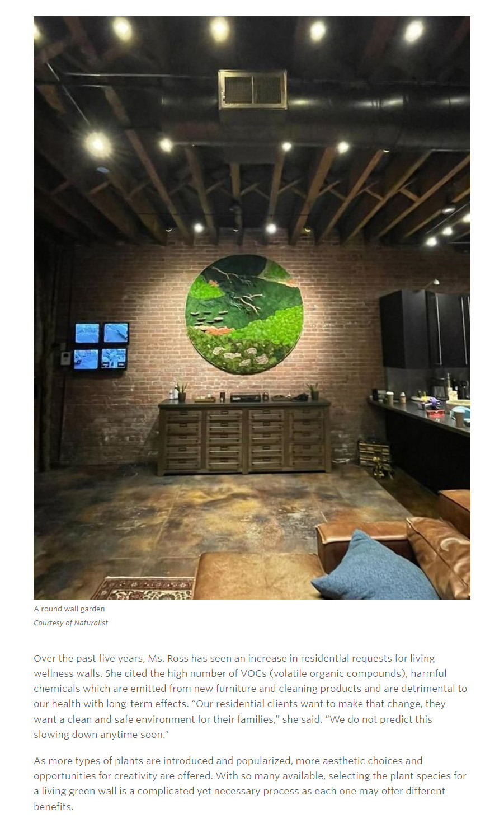Click the wooden dresser beneath the wall garden
This screenshot has width=504, height=828.
(x=244, y=437)
